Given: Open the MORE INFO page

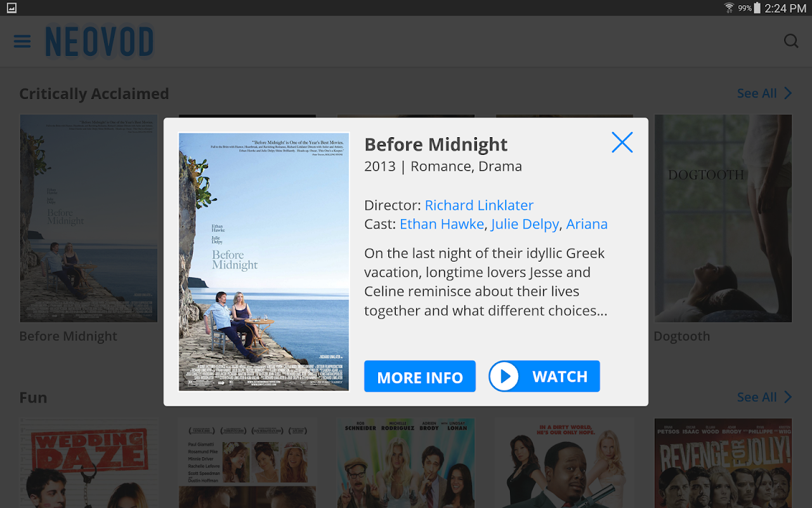Looking at the screenshot, I should point(420,377).
